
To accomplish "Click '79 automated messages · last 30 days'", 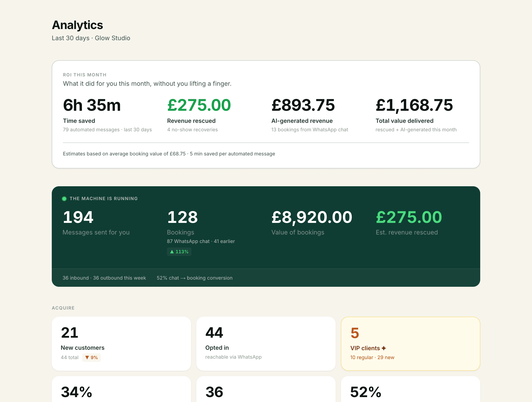I will (x=107, y=130).
